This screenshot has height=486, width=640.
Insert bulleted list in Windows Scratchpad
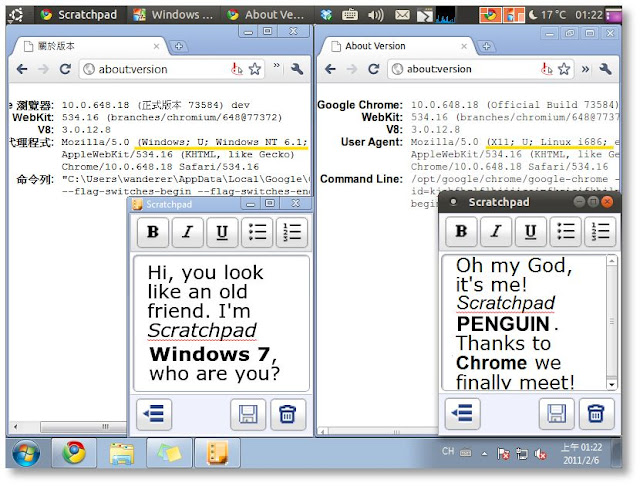[x=257, y=232]
